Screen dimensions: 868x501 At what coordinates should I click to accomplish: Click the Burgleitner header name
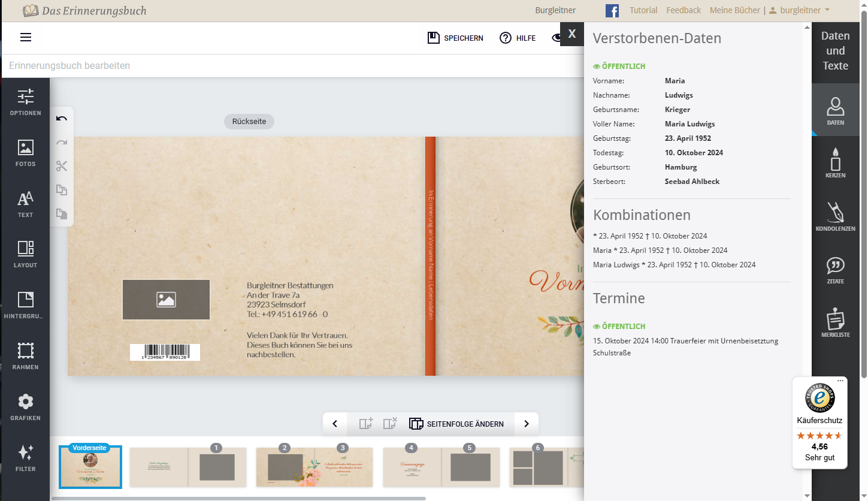pos(555,10)
